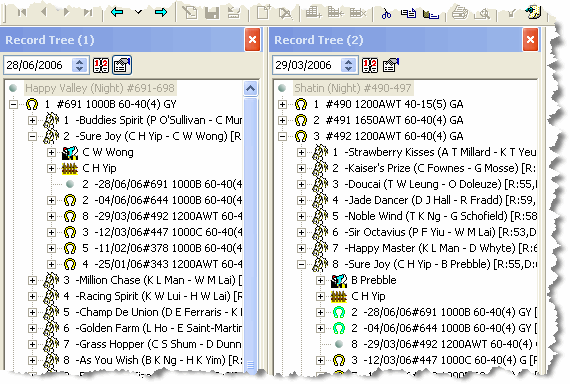Select the Grass Hopper entry row
The height and width of the screenshot is (384, 570).
click(153, 344)
